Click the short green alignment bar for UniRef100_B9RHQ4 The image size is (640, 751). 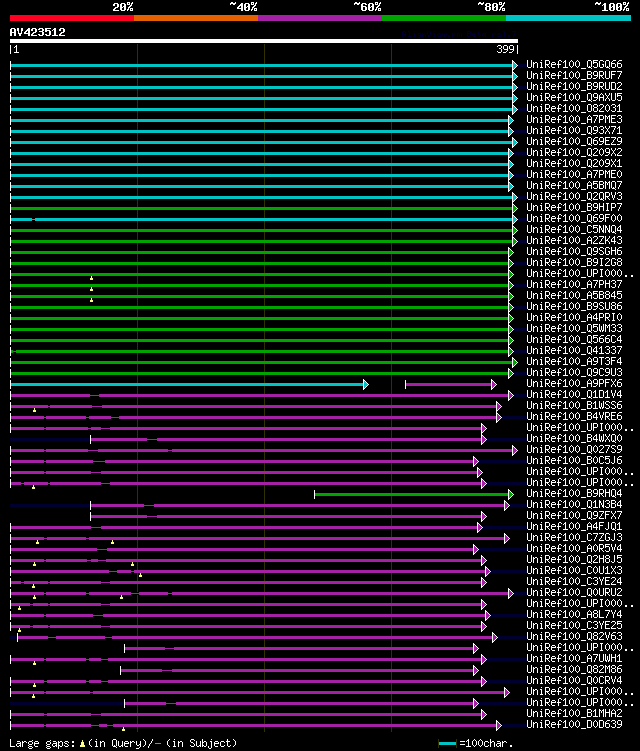pyautogui.click(x=413, y=495)
